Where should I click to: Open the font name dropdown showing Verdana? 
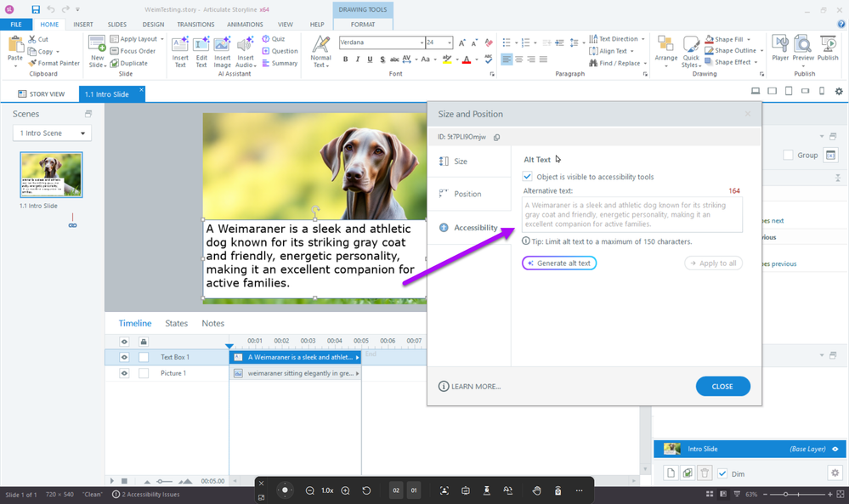coord(421,42)
